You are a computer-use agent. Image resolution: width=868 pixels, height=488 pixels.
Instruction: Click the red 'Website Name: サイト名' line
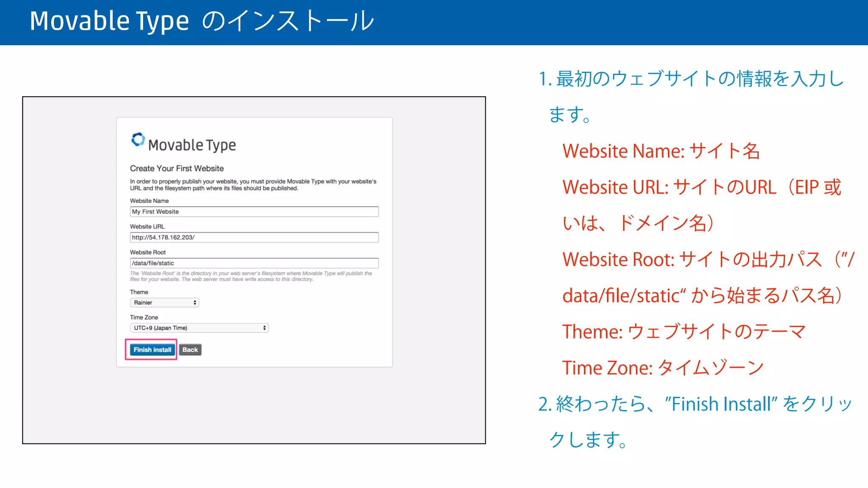(x=661, y=151)
